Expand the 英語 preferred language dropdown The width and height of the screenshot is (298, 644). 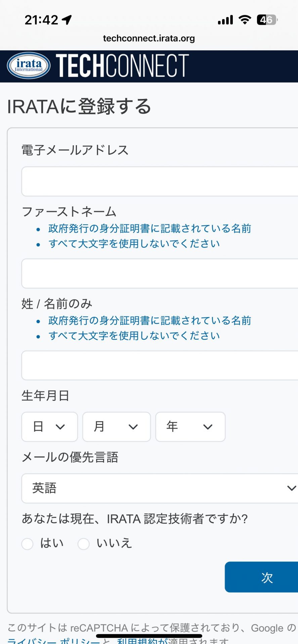click(x=160, y=488)
